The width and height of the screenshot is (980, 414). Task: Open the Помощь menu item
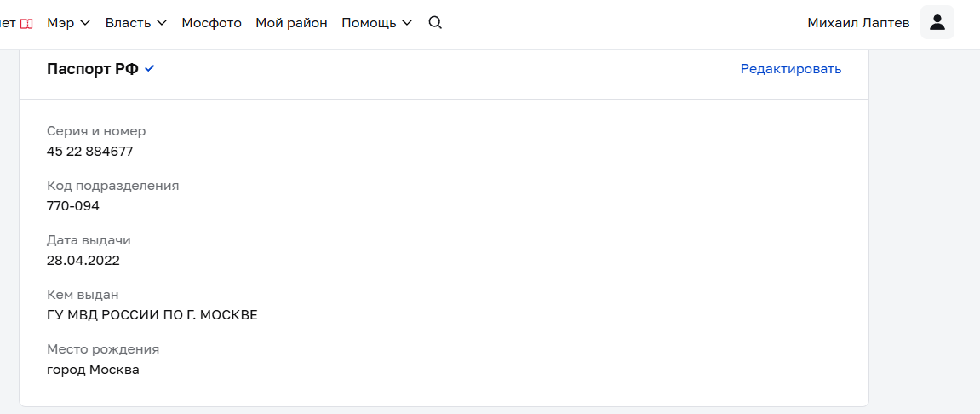coord(369,23)
